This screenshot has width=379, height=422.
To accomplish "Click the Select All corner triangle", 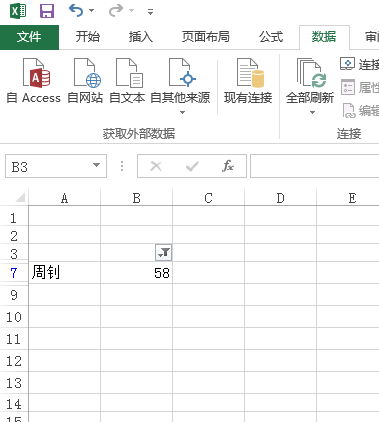I will [x=20, y=198].
